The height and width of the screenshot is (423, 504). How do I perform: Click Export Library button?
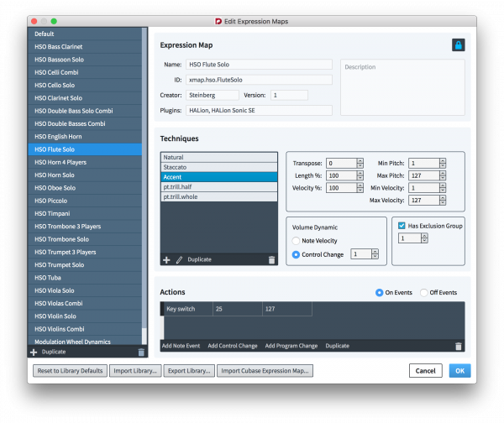[189, 371]
